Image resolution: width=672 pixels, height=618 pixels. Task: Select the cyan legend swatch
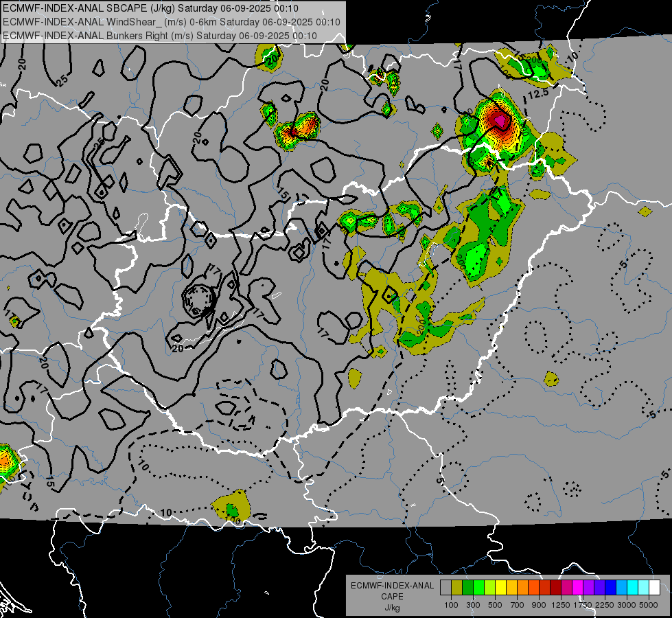[632, 588]
